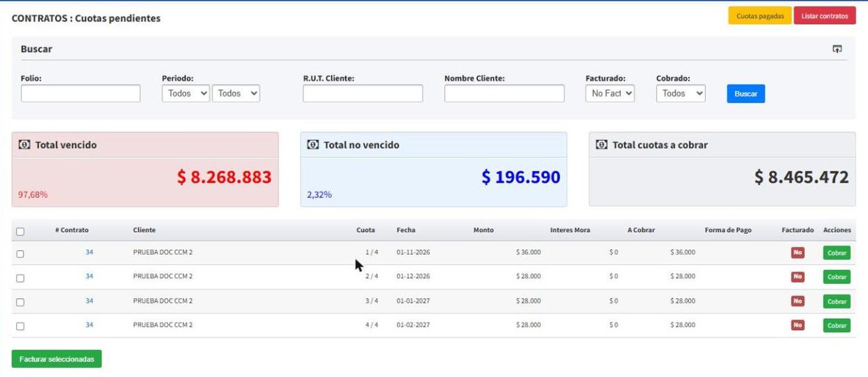This screenshot has height=377, width=868.
Task: Click the red No badge in cuota 3 / 4 row
Action: point(797,301)
